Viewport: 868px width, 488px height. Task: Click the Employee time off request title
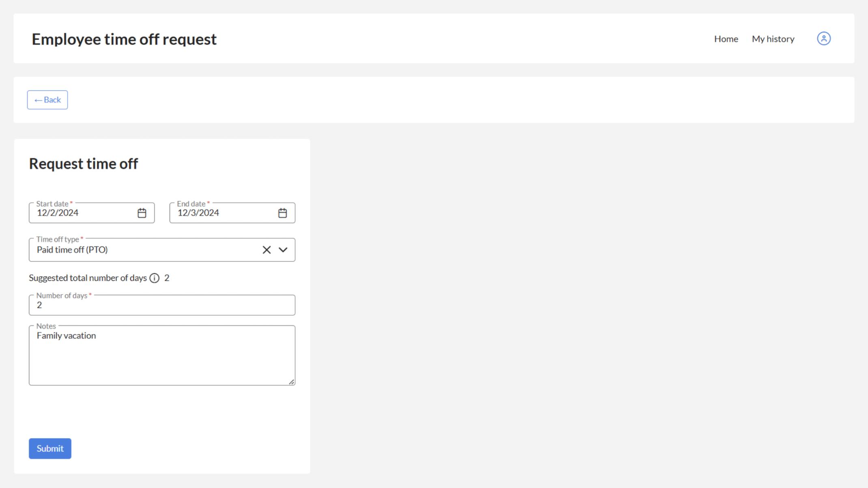[x=124, y=39]
